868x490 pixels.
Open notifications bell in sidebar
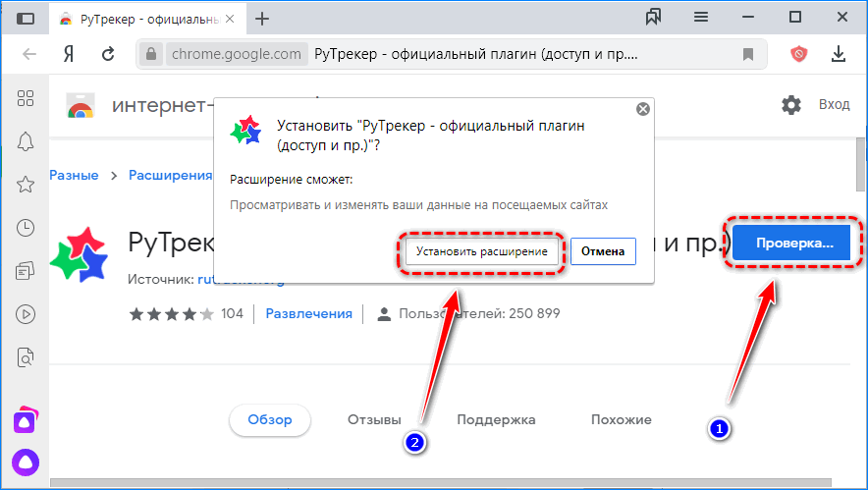point(26,140)
